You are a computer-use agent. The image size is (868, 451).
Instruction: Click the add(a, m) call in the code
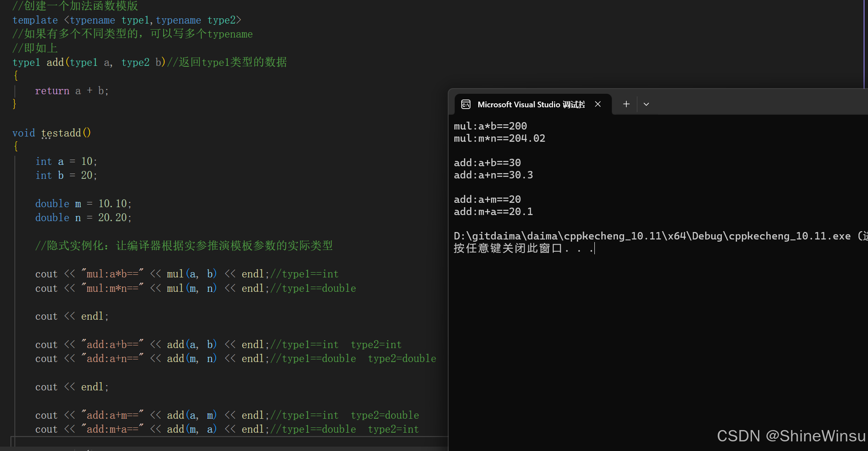pos(191,415)
